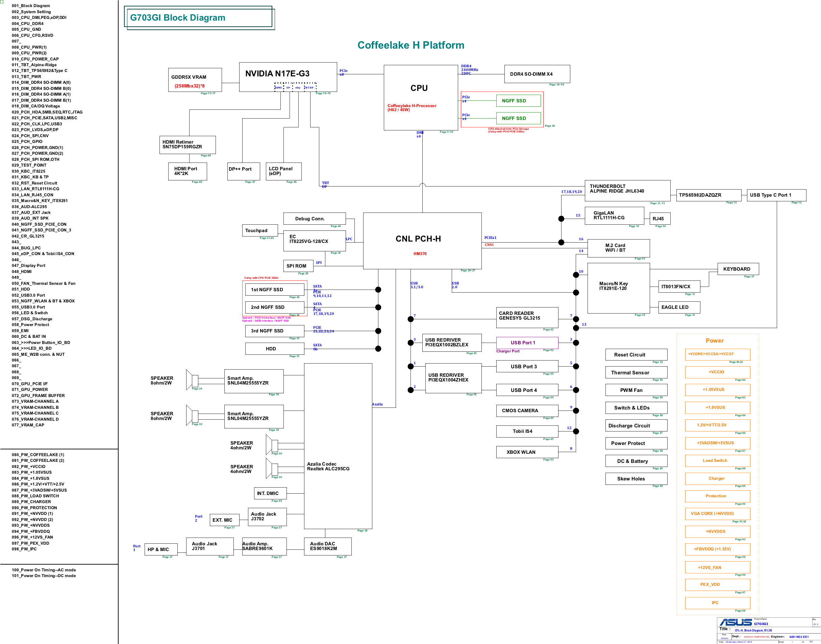The image size is (821, 644).
Task: Select 070_GPU_PCIE I/F page entry
Action: pyautogui.click(x=29, y=384)
